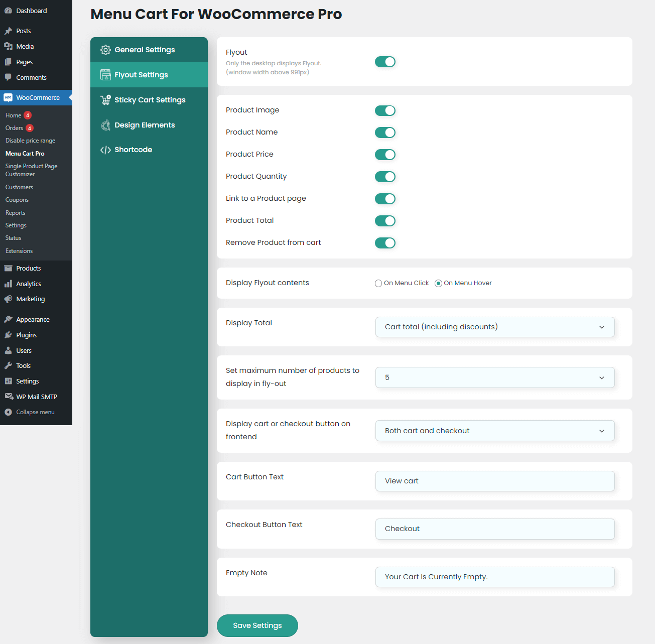Click the Flyout Settings window icon
The image size is (655, 644).
tap(105, 75)
